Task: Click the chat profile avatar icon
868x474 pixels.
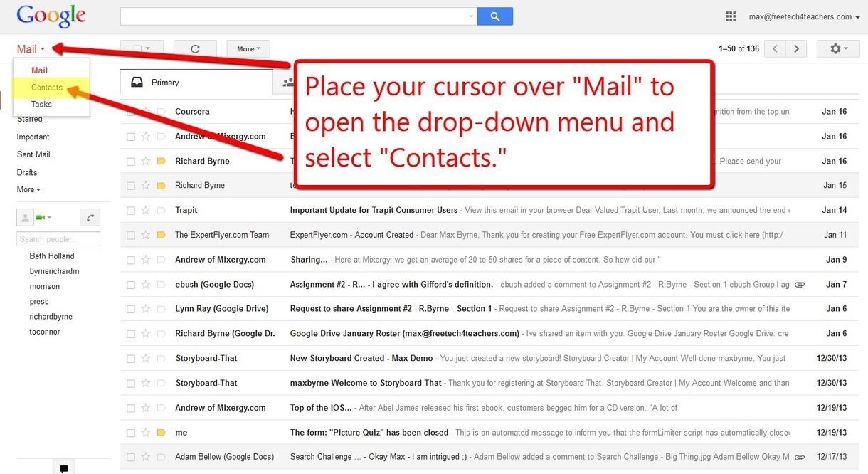Action: coord(25,217)
